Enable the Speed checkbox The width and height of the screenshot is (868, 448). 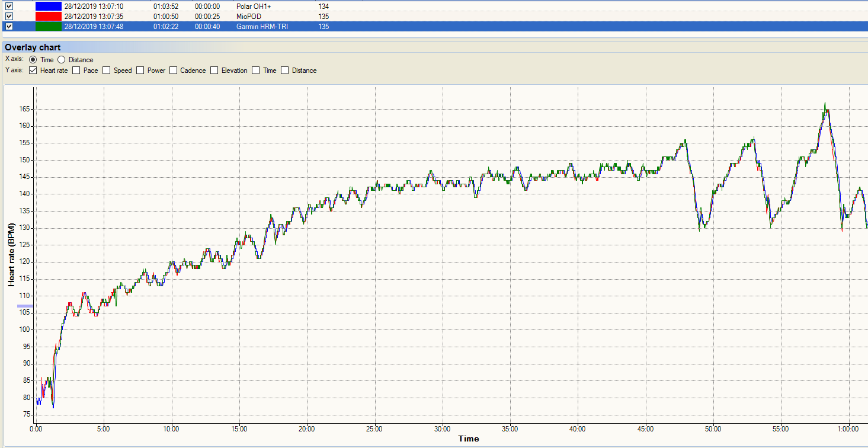coord(107,71)
